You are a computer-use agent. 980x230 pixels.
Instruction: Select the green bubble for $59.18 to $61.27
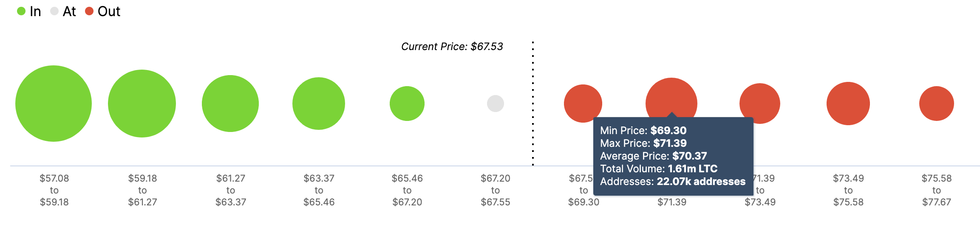(142, 104)
